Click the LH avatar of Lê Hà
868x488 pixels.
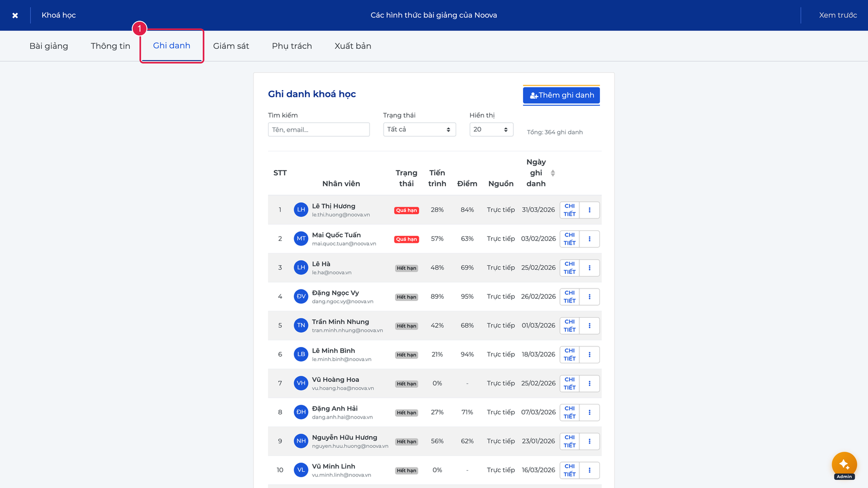301,267
